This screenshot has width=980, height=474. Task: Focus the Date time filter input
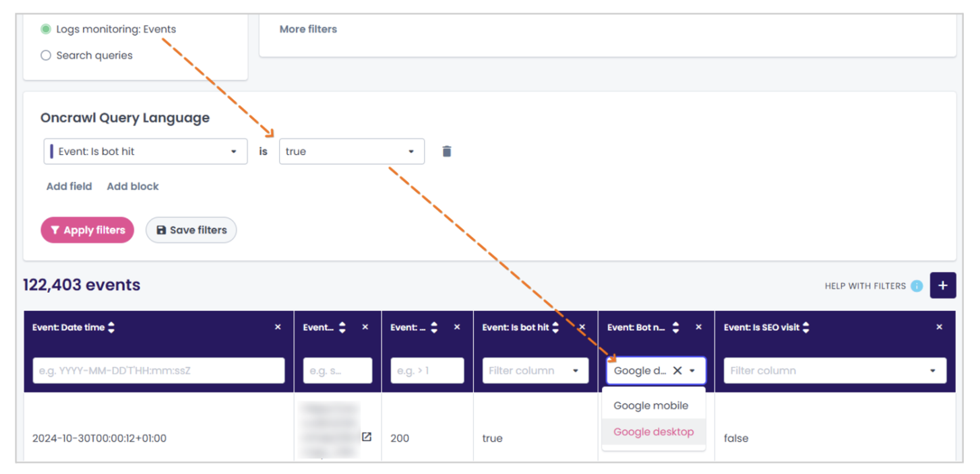click(x=159, y=370)
